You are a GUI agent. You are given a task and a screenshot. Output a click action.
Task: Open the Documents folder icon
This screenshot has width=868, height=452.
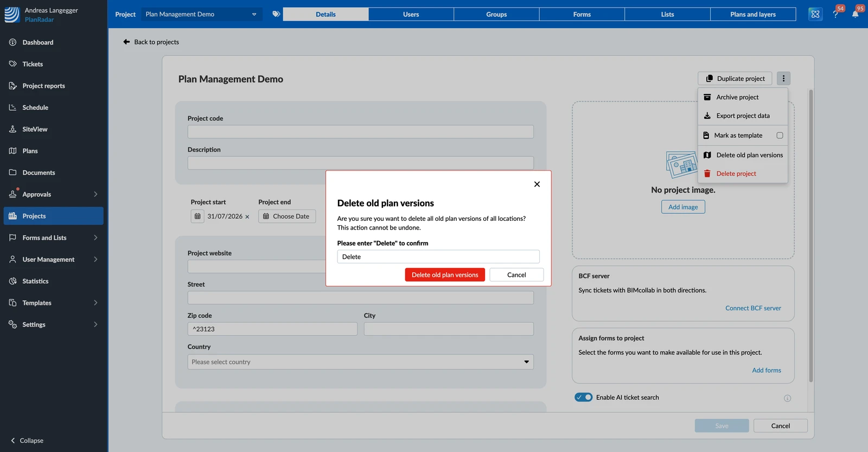click(12, 173)
